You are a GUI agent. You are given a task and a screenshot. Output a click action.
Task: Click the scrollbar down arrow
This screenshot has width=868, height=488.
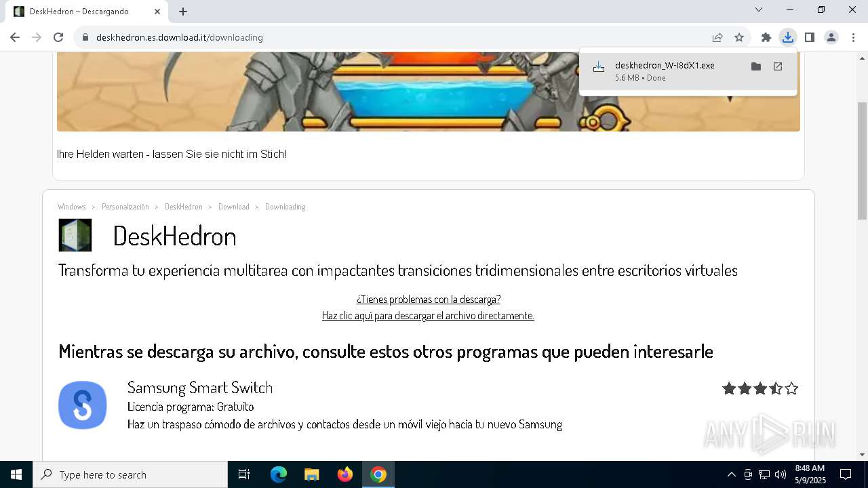[862, 455]
